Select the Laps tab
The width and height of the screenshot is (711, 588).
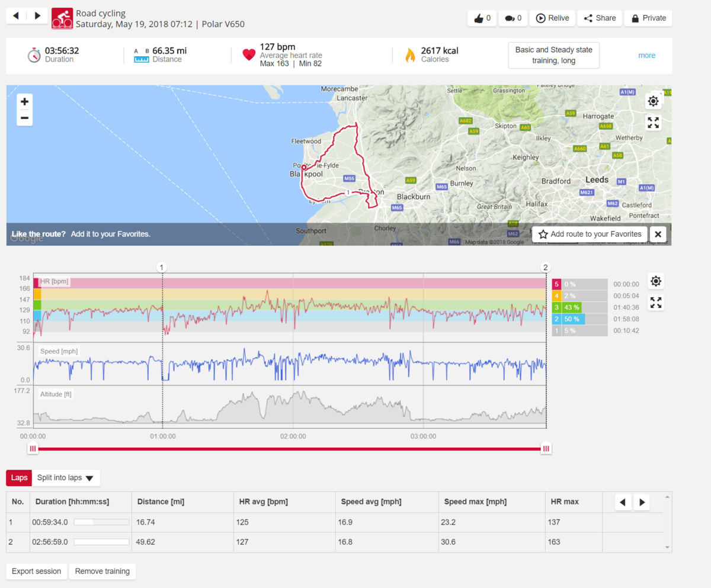[x=19, y=478]
